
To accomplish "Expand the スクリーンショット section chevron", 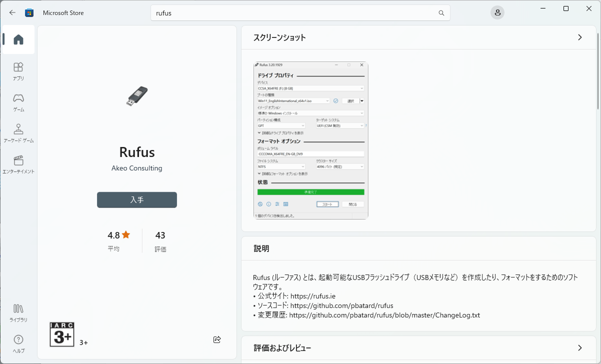I will 580,37.
